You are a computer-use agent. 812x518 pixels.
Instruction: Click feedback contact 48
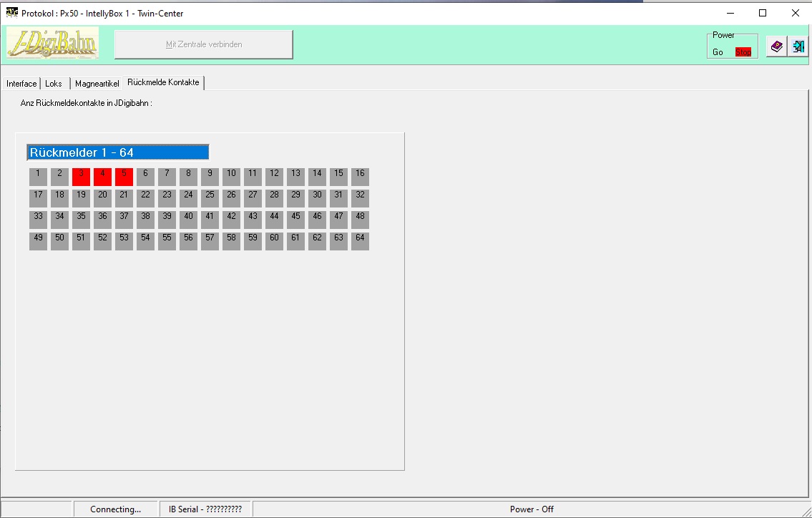click(x=360, y=220)
